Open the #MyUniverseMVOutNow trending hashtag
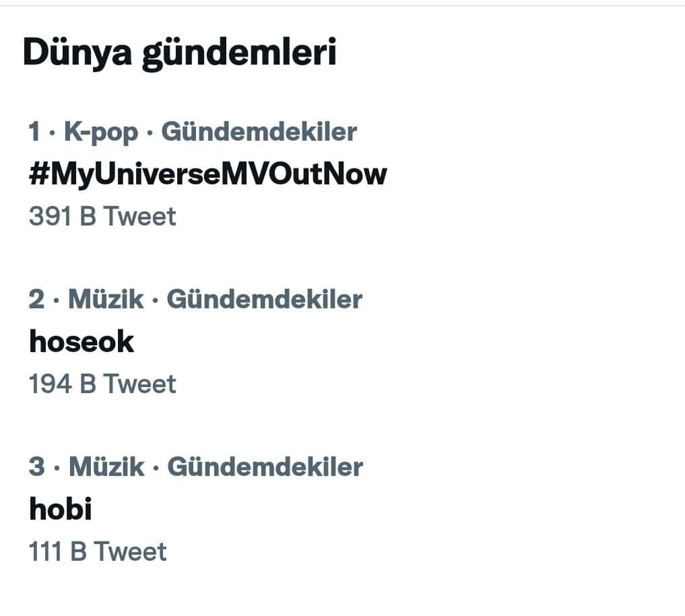 point(208,174)
